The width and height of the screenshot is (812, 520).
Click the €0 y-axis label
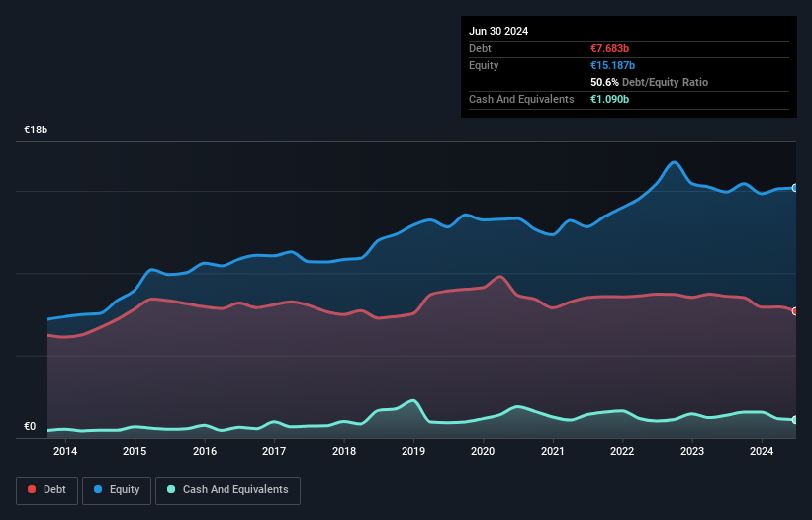coord(30,426)
